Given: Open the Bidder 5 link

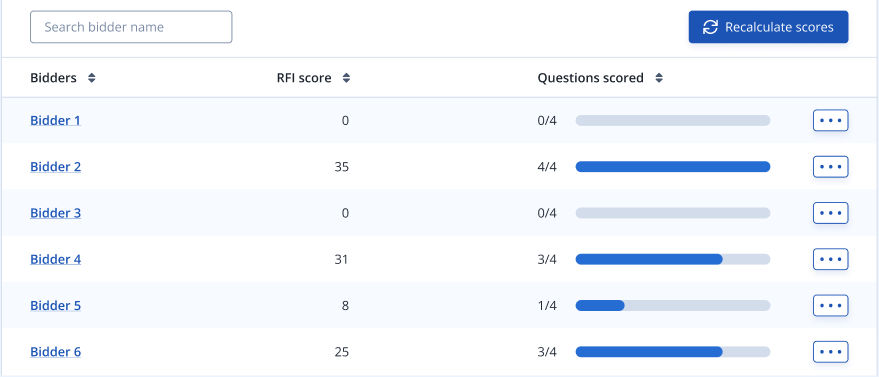Looking at the screenshot, I should tap(55, 306).
